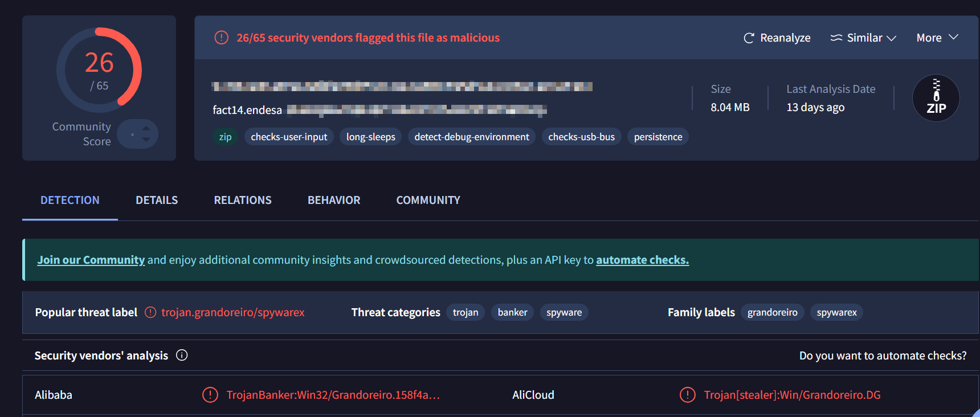Go to the RELATIONS tab
Screen dimensions: 980x417
(x=243, y=201)
